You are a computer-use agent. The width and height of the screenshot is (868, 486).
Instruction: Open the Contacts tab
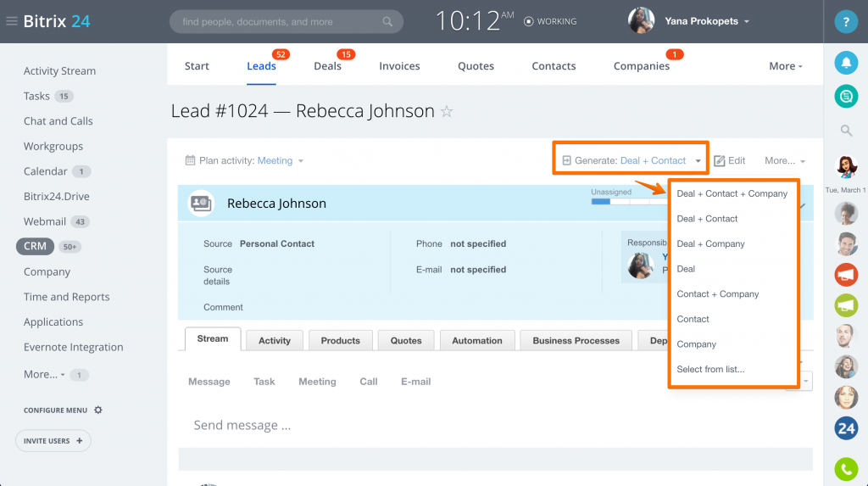click(554, 66)
